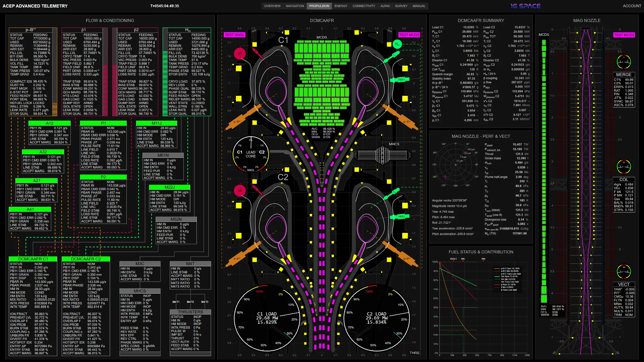
Task: Click the DCMCAAFR C1 panel header
Action: point(33,259)
